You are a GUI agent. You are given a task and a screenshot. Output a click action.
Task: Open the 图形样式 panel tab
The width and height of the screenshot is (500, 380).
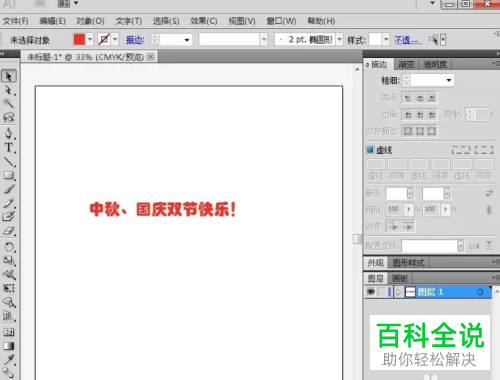pos(408,263)
